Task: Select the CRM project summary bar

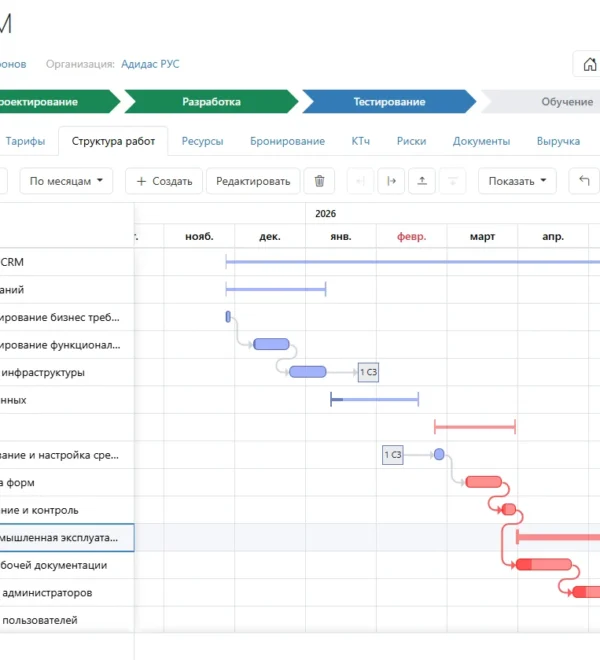Action: pos(413,262)
